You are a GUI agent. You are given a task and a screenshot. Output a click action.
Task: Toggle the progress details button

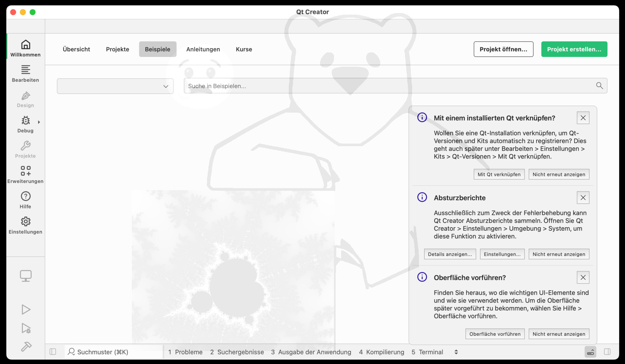click(x=590, y=352)
